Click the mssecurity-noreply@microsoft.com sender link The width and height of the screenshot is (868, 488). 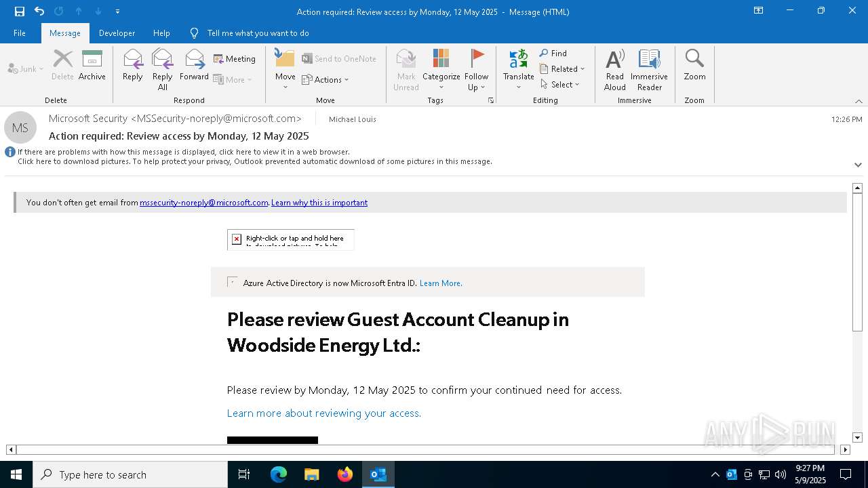coord(204,203)
